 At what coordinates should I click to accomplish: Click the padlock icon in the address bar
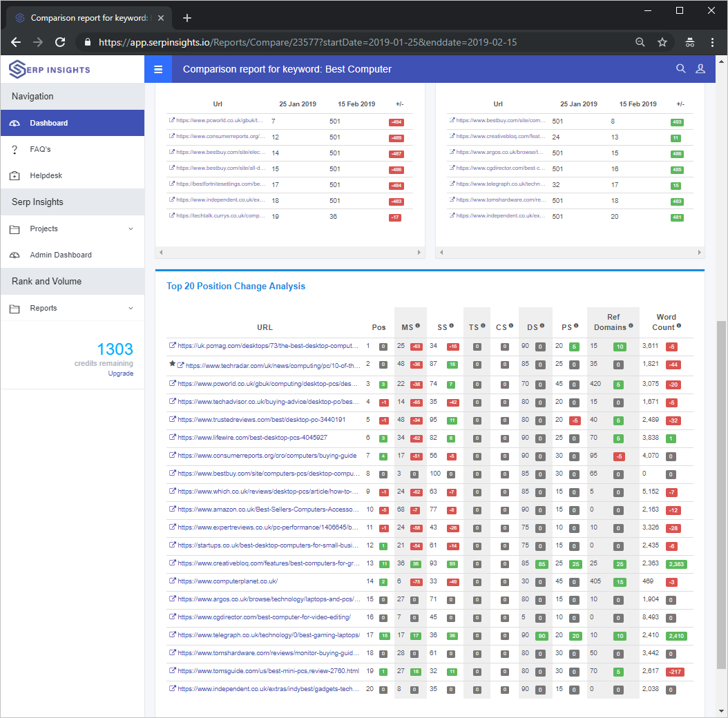(x=87, y=42)
